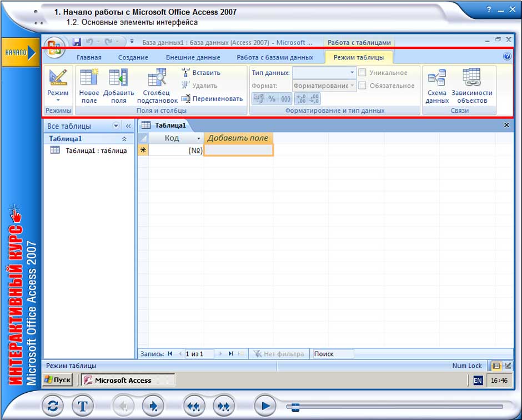Click the Новое поле icon
The image size is (522, 420).
pyautogui.click(x=89, y=79)
